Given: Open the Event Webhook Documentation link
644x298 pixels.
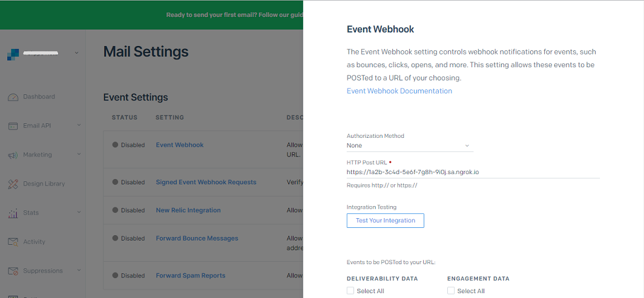Looking at the screenshot, I should point(399,91).
